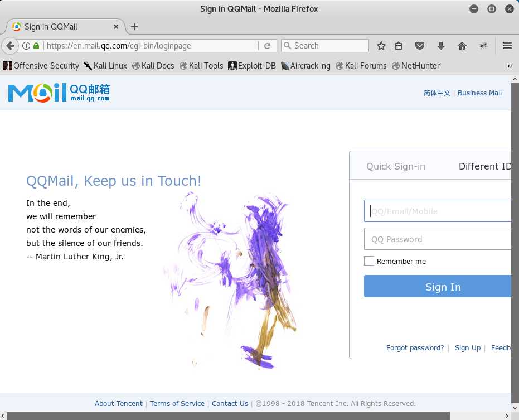Open the Business Mail link

(479, 93)
